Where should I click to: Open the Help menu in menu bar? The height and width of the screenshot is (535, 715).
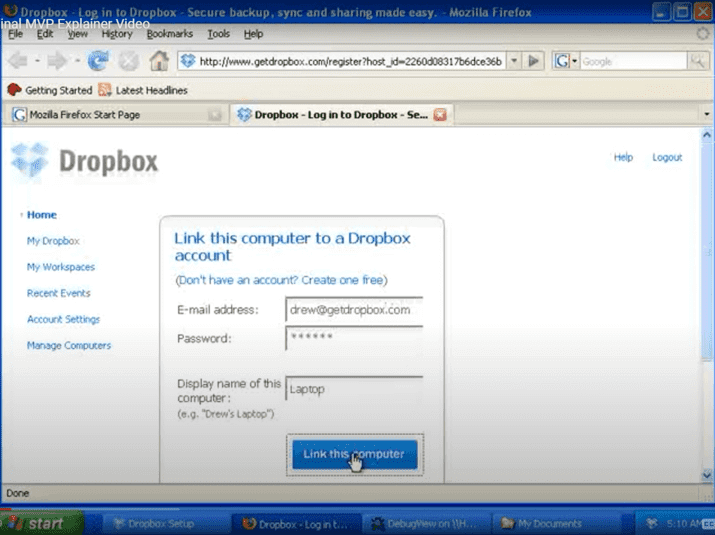tap(253, 34)
